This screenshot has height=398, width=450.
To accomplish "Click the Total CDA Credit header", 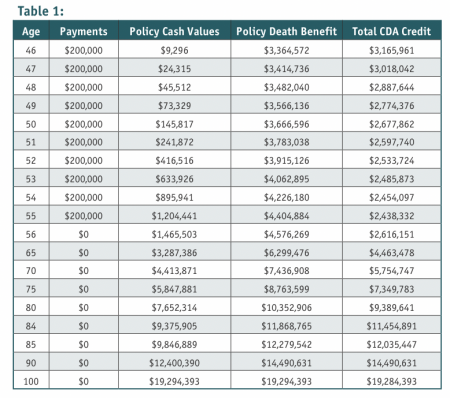I will click(392, 31).
